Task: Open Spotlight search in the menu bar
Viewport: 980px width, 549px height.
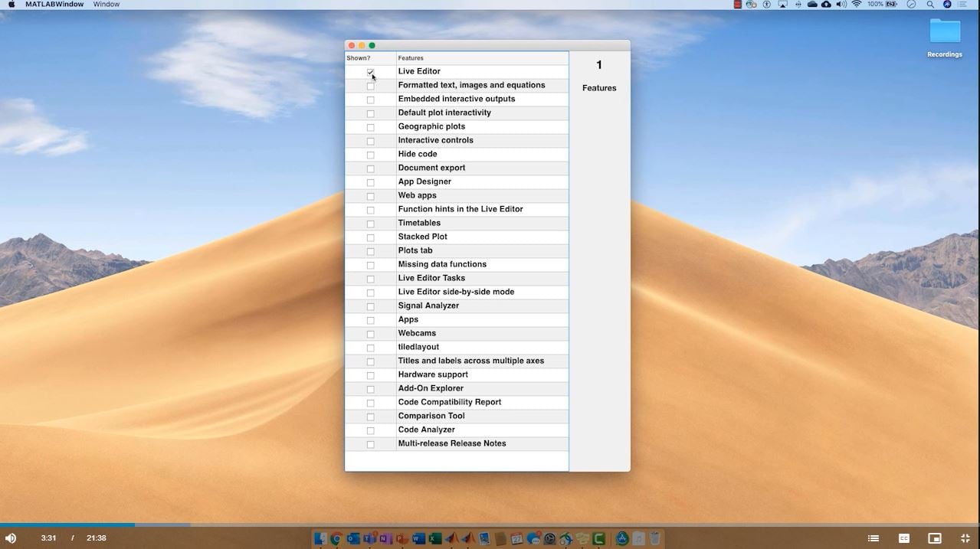Action: (930, 4)
